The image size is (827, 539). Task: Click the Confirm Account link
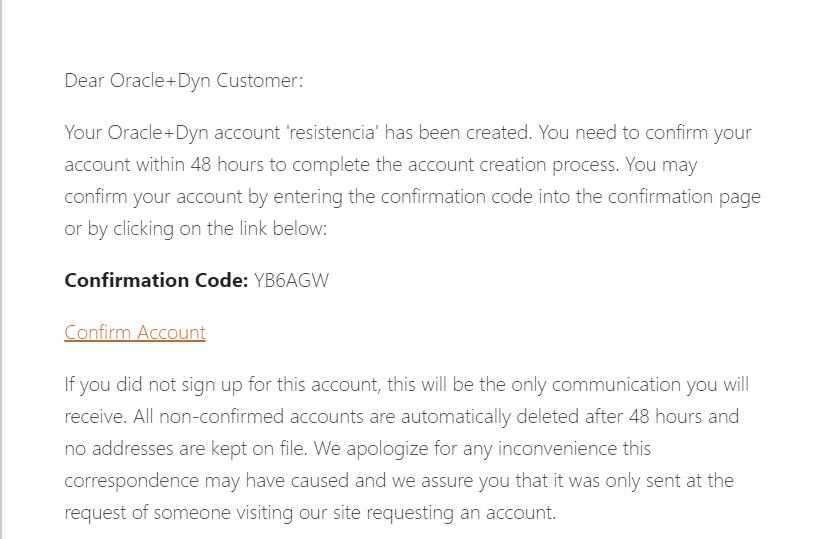pos(135,333)
